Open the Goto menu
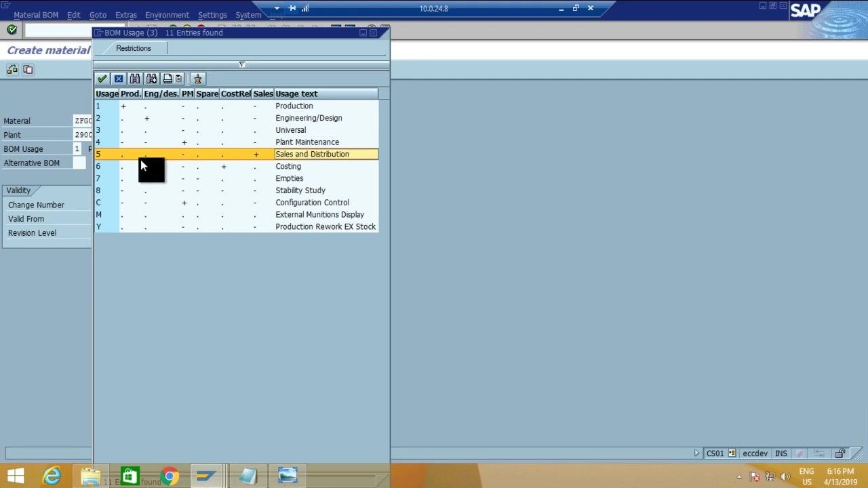This screenshot has width=868, height=488. [98, 15]
